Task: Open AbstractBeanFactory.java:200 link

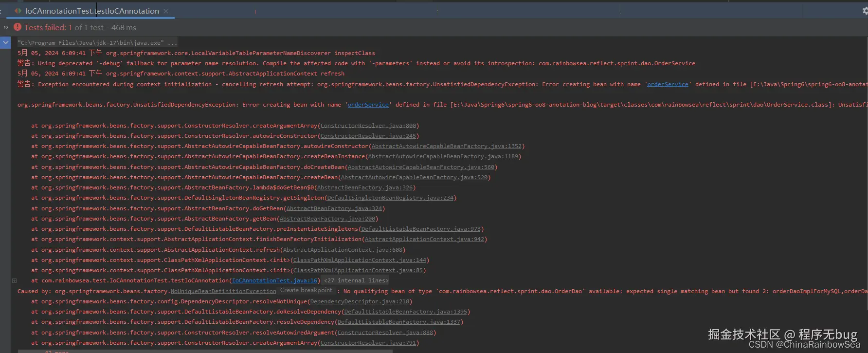Action: pos(327,219)
